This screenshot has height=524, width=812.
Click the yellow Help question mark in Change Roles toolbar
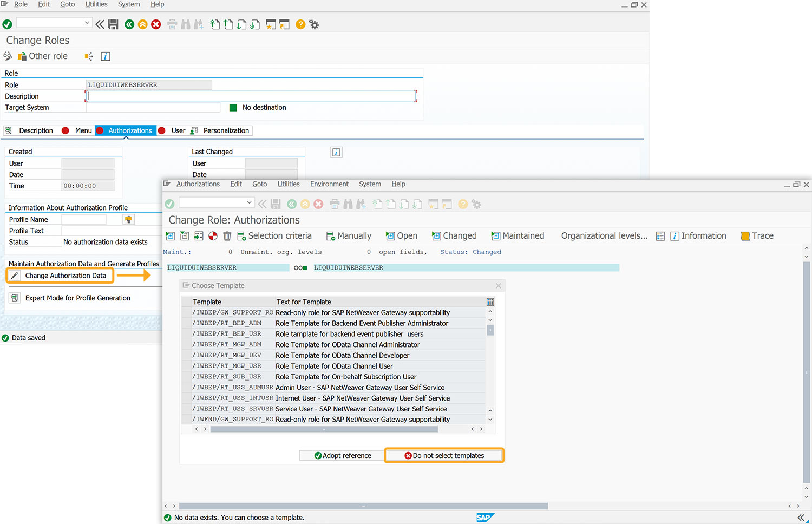click(300, 24)
